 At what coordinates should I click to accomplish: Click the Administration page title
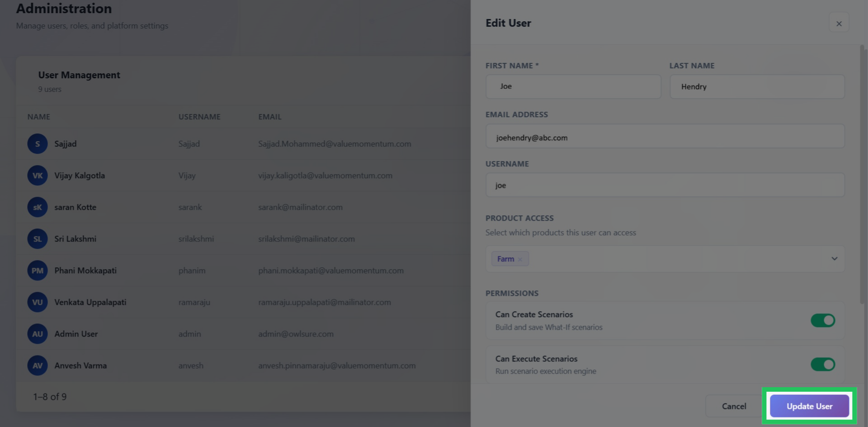tap(64, 9)
